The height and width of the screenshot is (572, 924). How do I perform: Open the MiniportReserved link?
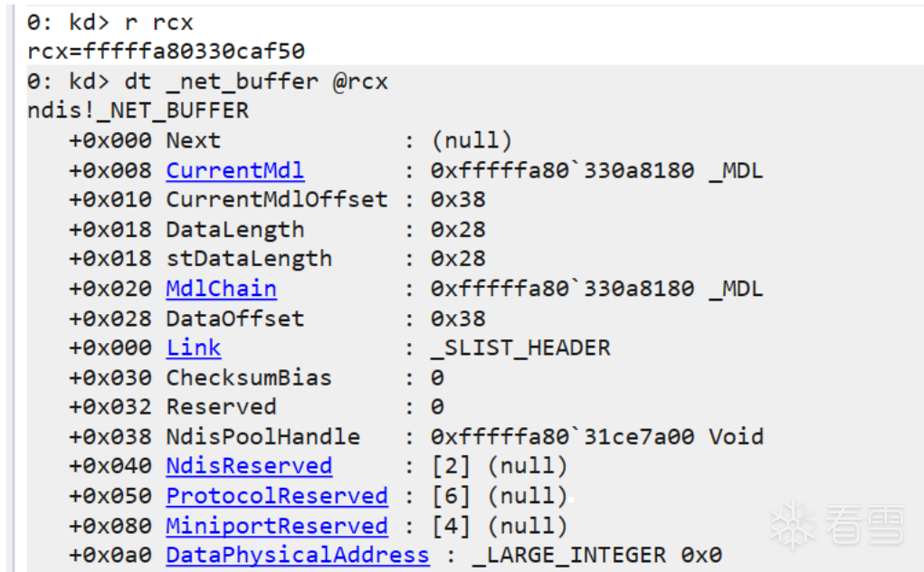pyautogui.click(x=276, y=526)
